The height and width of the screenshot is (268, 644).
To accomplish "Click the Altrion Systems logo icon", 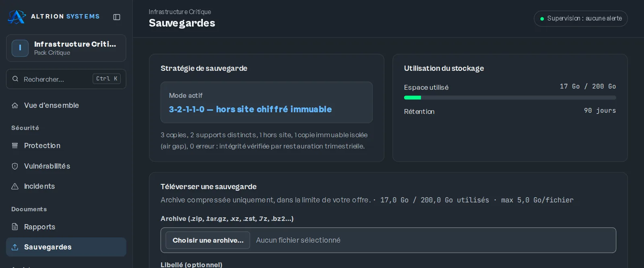I will point(17,17).
